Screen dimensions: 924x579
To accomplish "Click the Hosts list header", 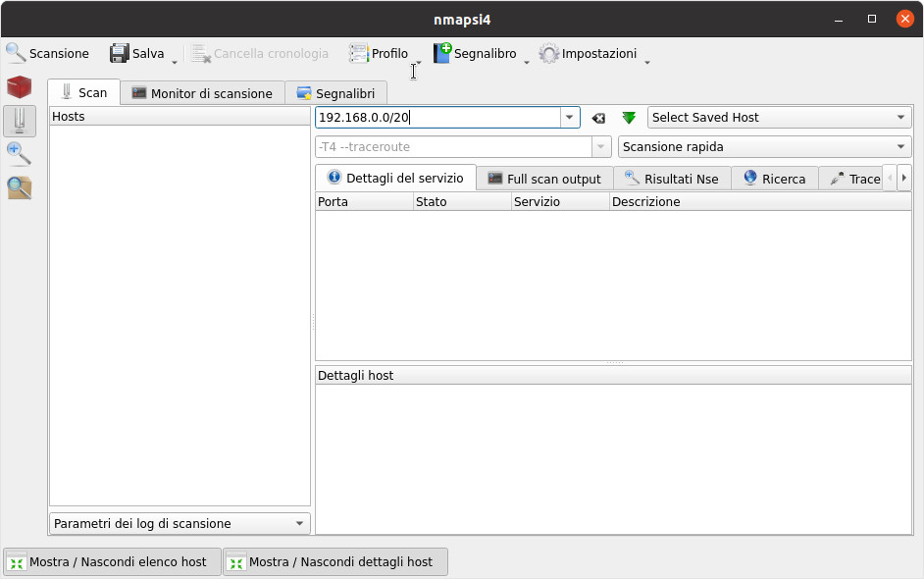I will tap(180, 116).
